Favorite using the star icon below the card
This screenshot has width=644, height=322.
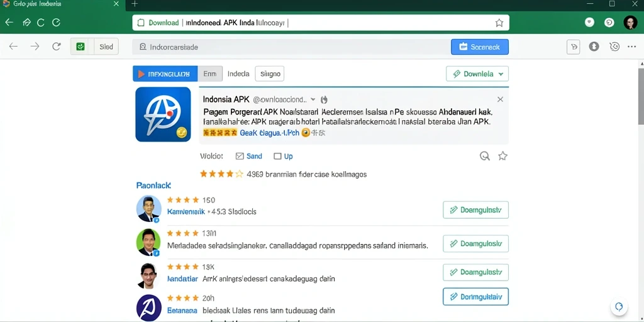502,156
